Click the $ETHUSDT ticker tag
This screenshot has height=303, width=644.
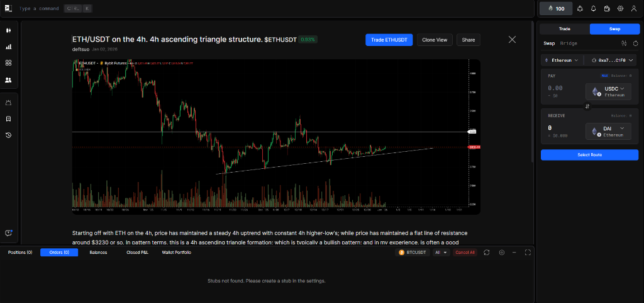point(280,40)
